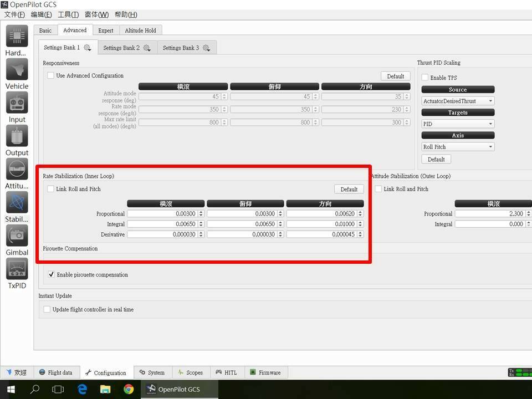This screenshot has width=532, height=399.
Task: Launch Microsoft Edge from taskbar
Action: (82, 389)
